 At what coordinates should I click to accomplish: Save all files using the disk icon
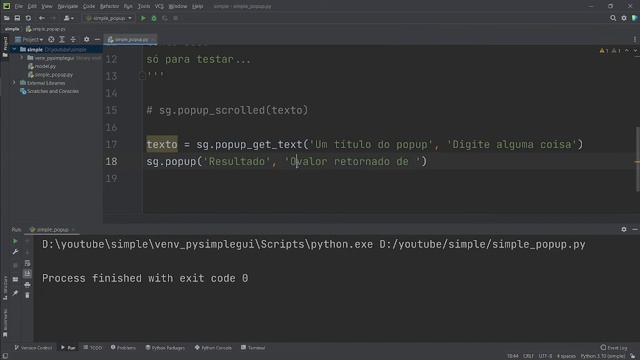pos(17,18)
